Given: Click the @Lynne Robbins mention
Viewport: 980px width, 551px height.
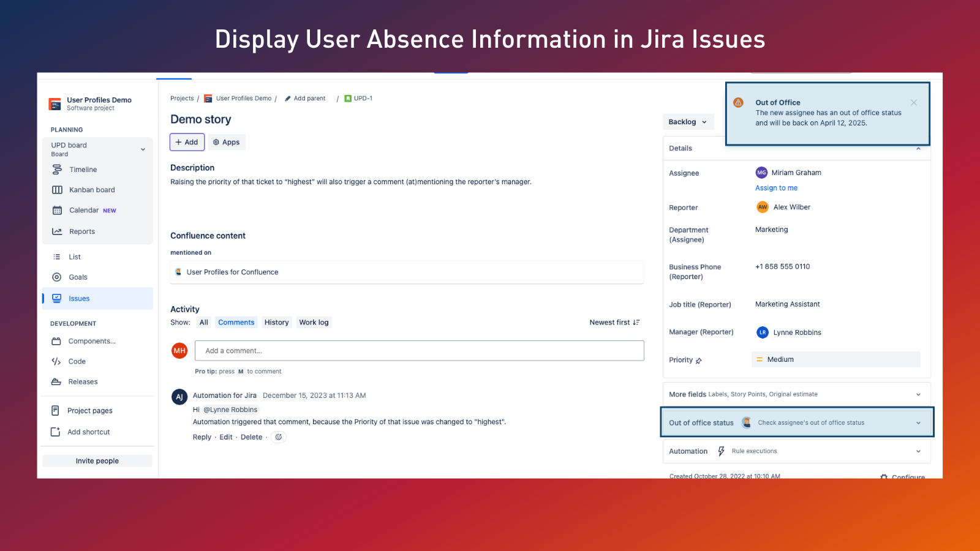Looking at the screenshot, I should [x=230, y=410].
